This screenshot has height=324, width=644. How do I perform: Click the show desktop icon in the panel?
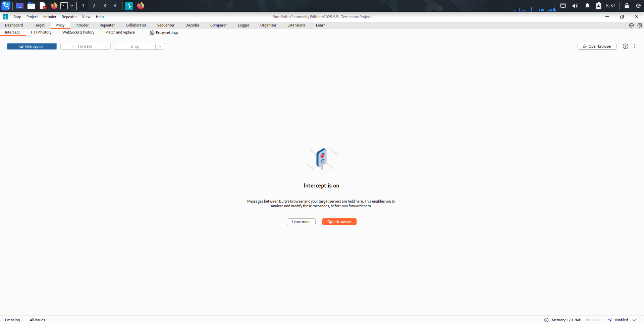[x=20, y=6]
